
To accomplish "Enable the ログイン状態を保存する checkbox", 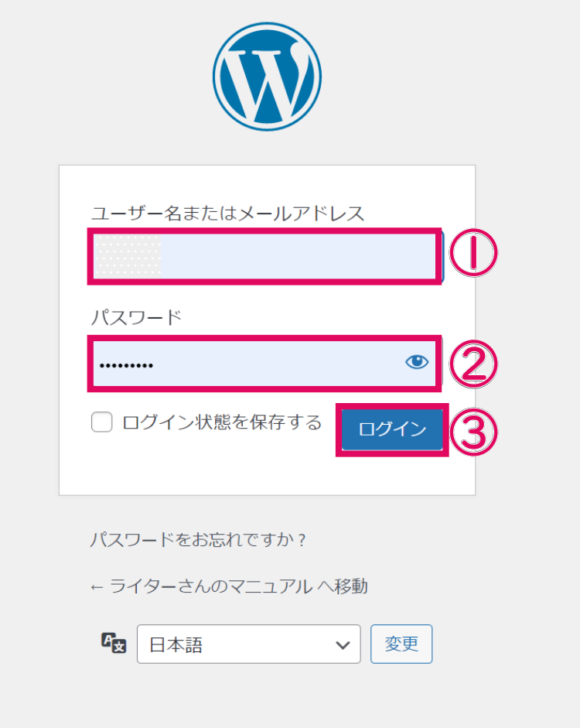I will [x=102, y=422].
